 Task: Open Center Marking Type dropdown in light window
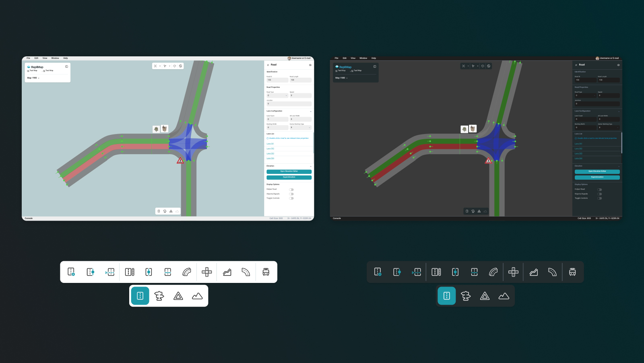pos(301,128)
